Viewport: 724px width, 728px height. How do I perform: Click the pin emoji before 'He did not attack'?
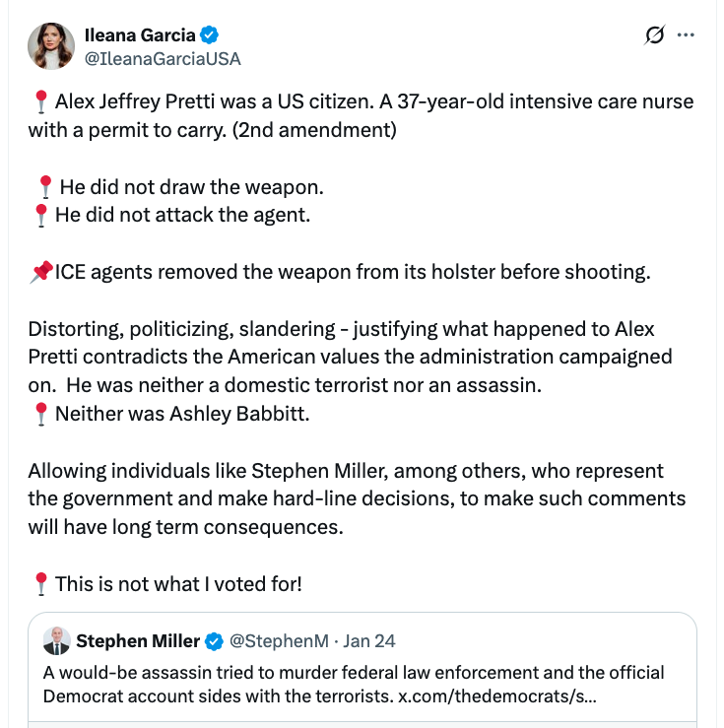point(40,216)
